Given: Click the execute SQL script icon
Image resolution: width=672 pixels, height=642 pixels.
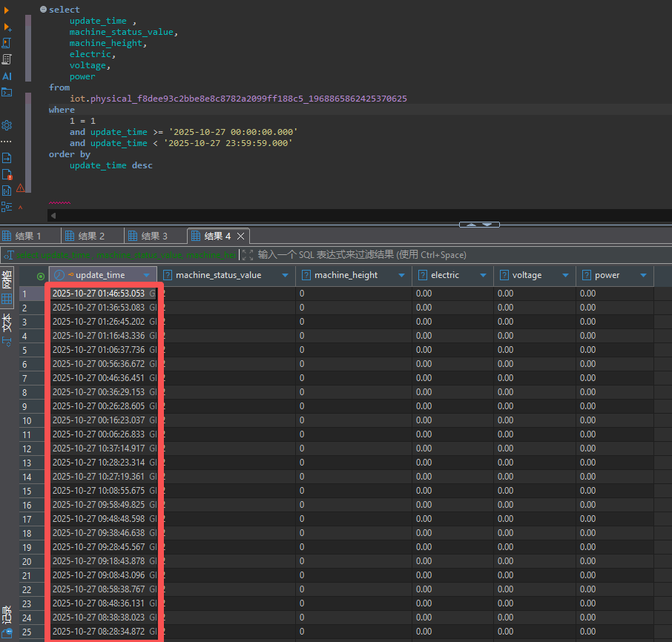Looking at the screenshot, I should [x=7, y=43].
